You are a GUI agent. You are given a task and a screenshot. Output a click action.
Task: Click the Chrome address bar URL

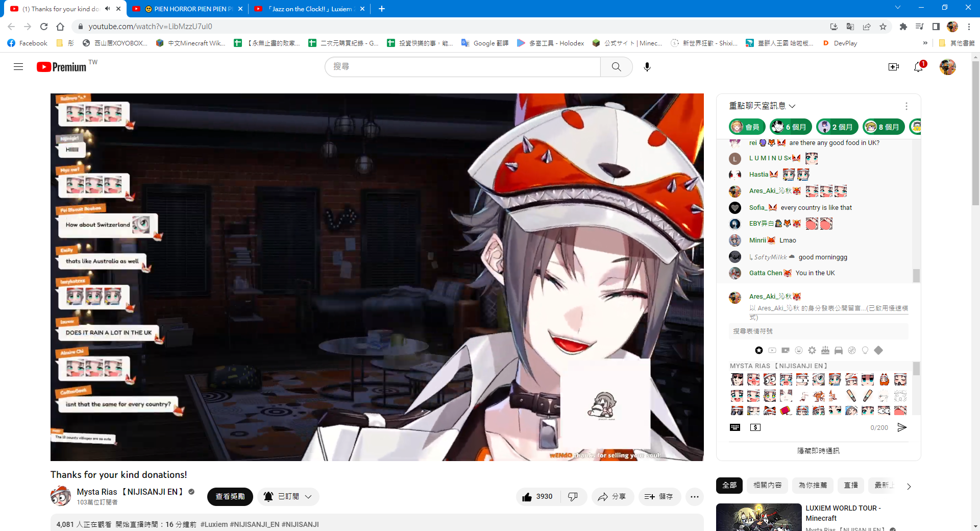pyautogui.click(x=150, y=27)
